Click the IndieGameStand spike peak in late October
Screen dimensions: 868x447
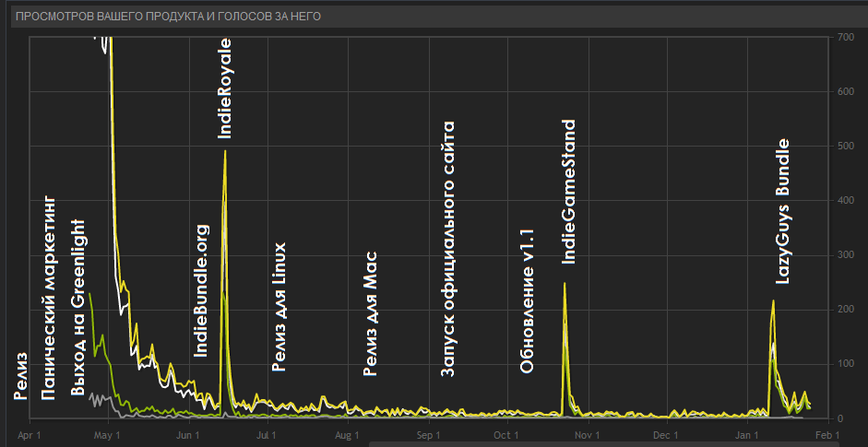[x=565, y=283]
